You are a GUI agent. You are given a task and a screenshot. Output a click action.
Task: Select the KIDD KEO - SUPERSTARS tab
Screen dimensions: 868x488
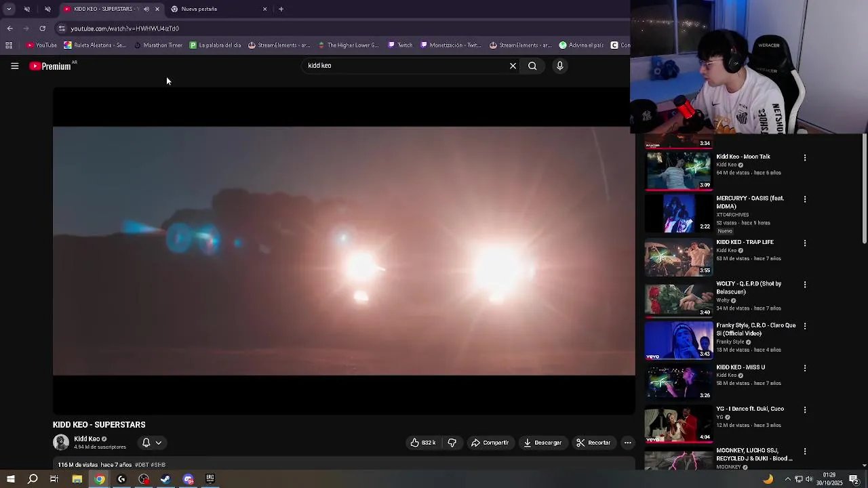click(111, 9)
